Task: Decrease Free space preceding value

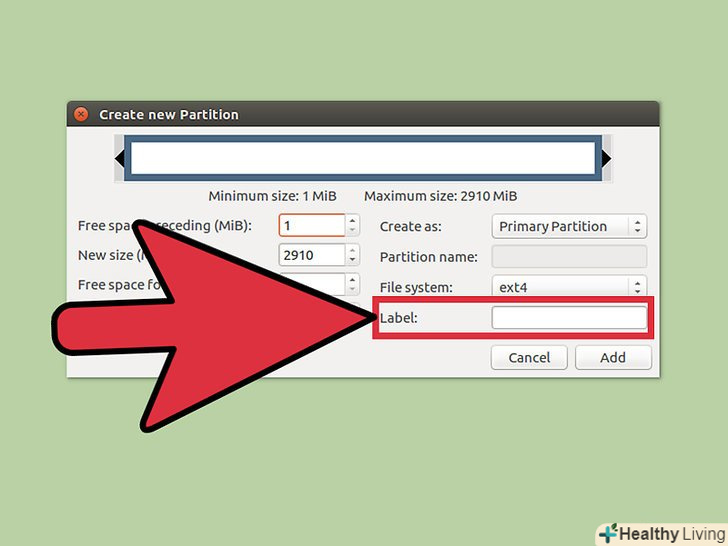Action: click(x=352, y=231)
